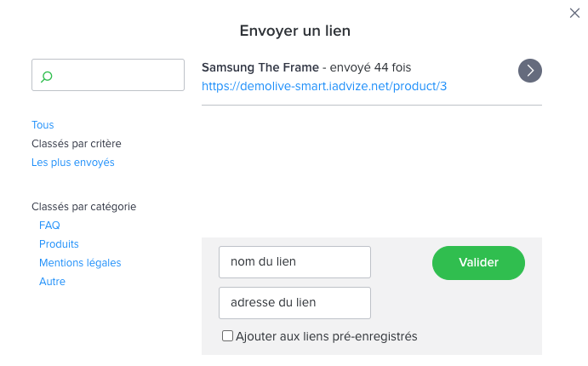588x366 pixels.
Task: Filter links by Produits category
Action: coord(59,244)
